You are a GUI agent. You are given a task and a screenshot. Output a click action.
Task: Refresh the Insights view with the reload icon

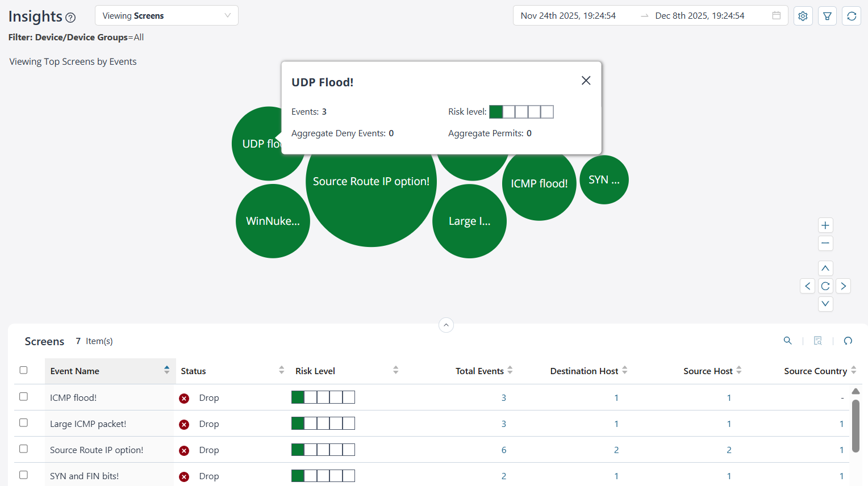[852, 16]
